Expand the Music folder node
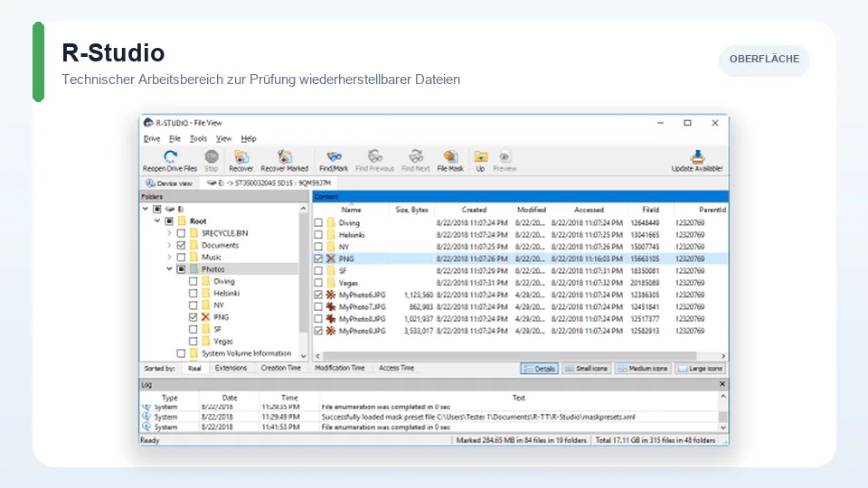Viewport: 868px width, 488px height. [x=169, y=257]
